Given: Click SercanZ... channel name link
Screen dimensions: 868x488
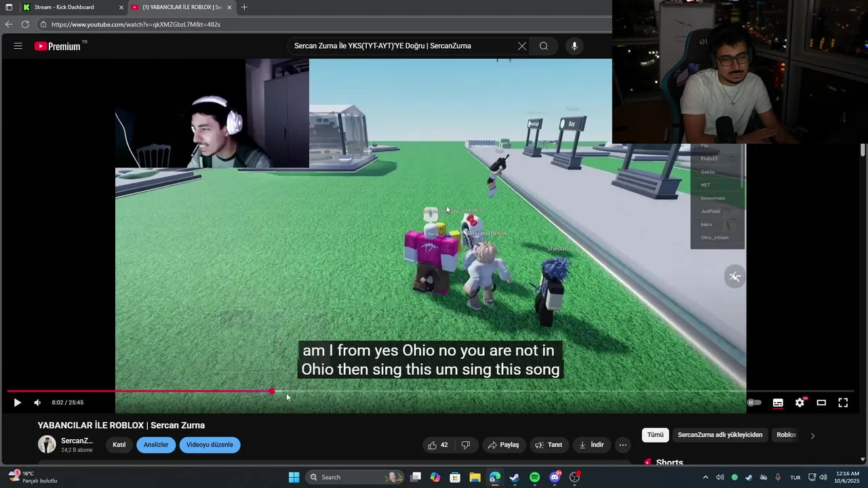Looking at the screenshot, I should [77, 441].
